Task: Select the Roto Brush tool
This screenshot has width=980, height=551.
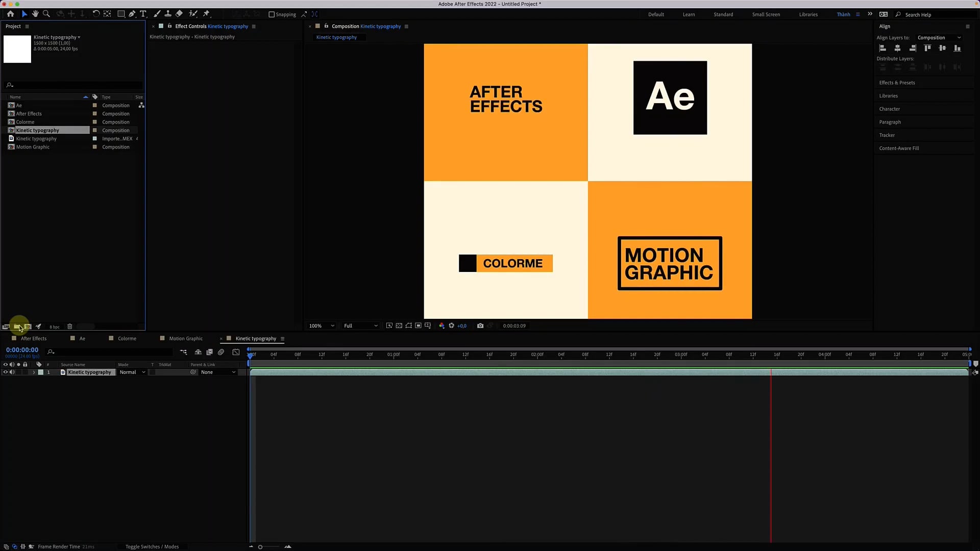Action: tap(193, 14)
